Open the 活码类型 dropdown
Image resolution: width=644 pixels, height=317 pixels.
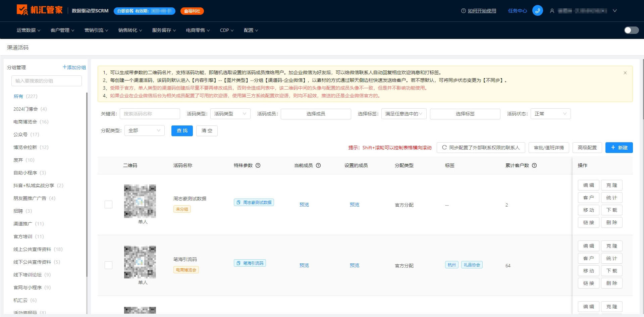click(x=230, y=114)
